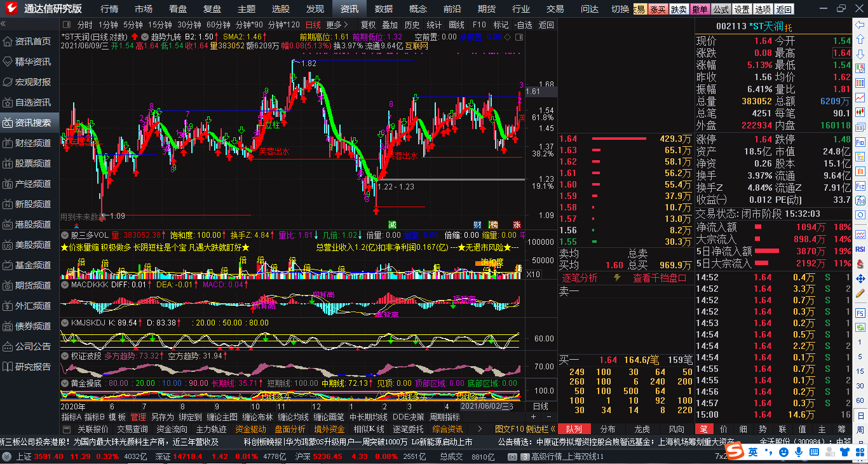Switch Sogou input to 英 mode
Image resolution: width=868 pixels, height=464 pixels.
pyautogui.click(x=752, y=452)
